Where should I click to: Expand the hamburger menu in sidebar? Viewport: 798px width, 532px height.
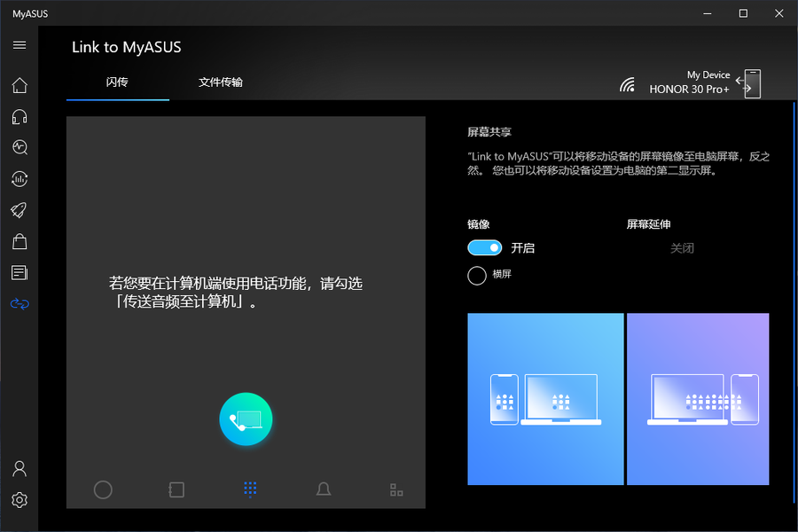point(20,44)
